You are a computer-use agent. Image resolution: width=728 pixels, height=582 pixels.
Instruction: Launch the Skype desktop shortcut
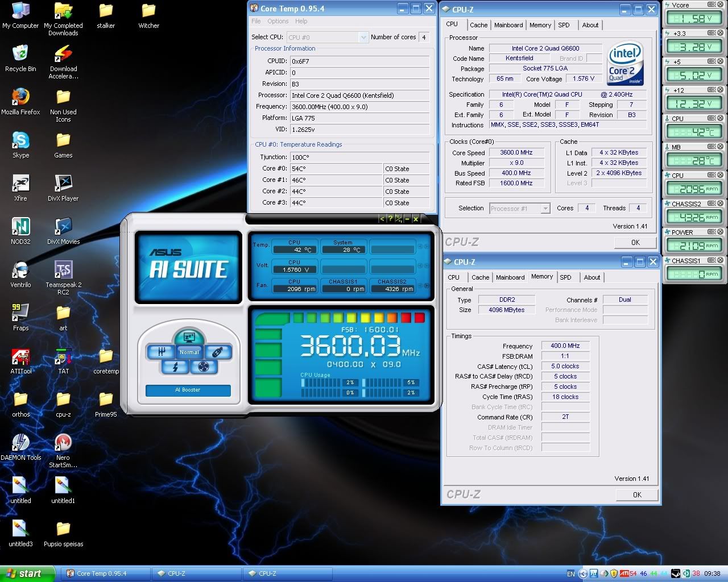click(20, 145)
